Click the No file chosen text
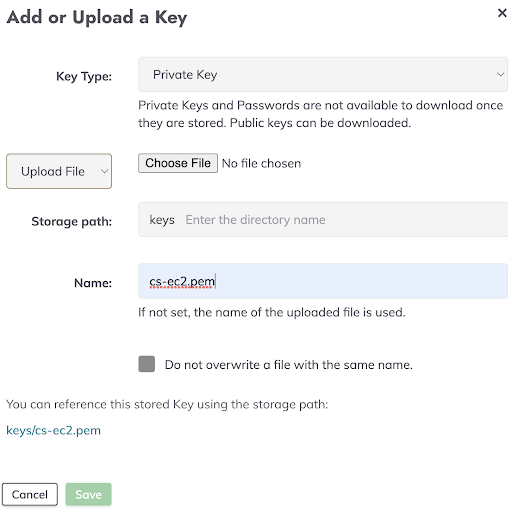Image resolution: width=512 pixels, height=512 pixels. point(261,163)
